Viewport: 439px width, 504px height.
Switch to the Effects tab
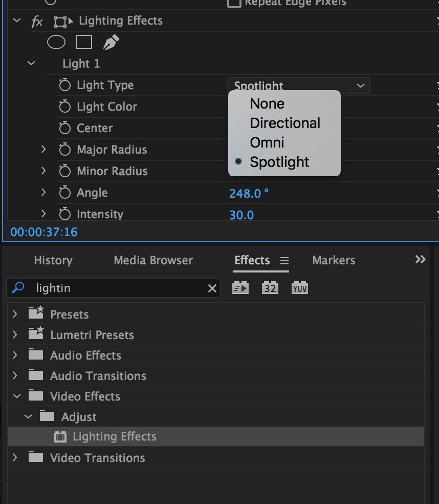click(x=252, y=260)
